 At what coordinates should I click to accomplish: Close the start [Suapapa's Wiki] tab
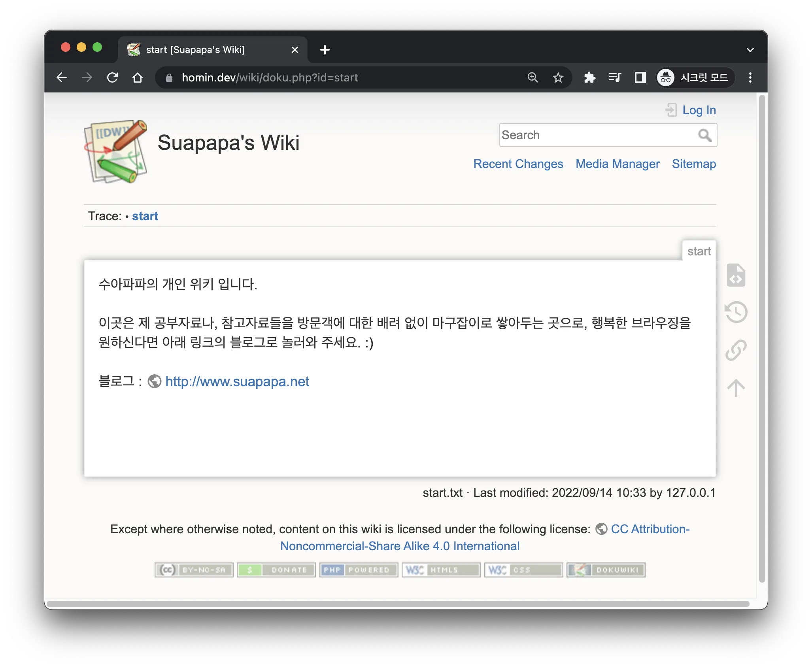tap(295, 50)
